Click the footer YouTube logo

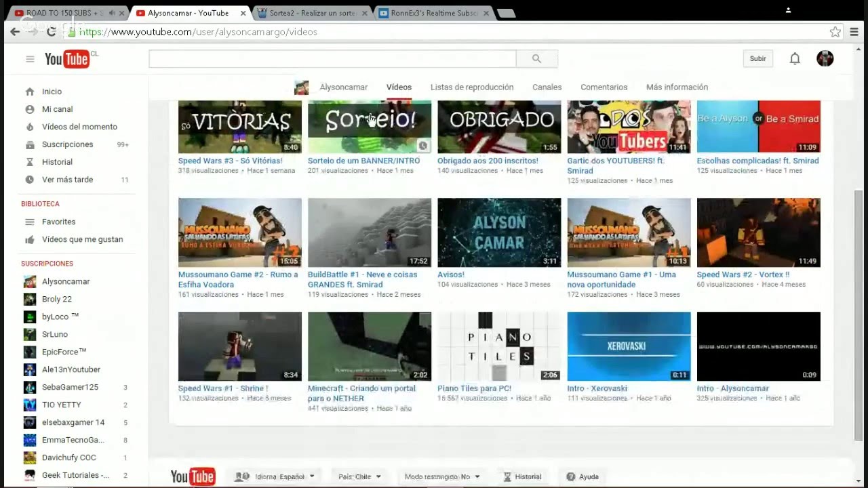(193, 476)
